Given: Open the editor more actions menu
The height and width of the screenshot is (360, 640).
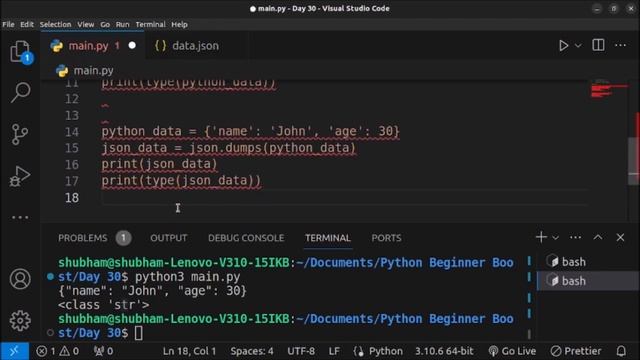Looking at the screenshot, I should click(x=620, y=45).
